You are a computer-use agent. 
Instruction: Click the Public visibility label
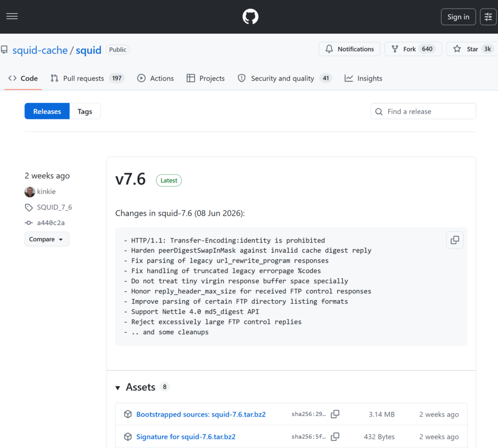pyautogui.click(x=118, y=50)
